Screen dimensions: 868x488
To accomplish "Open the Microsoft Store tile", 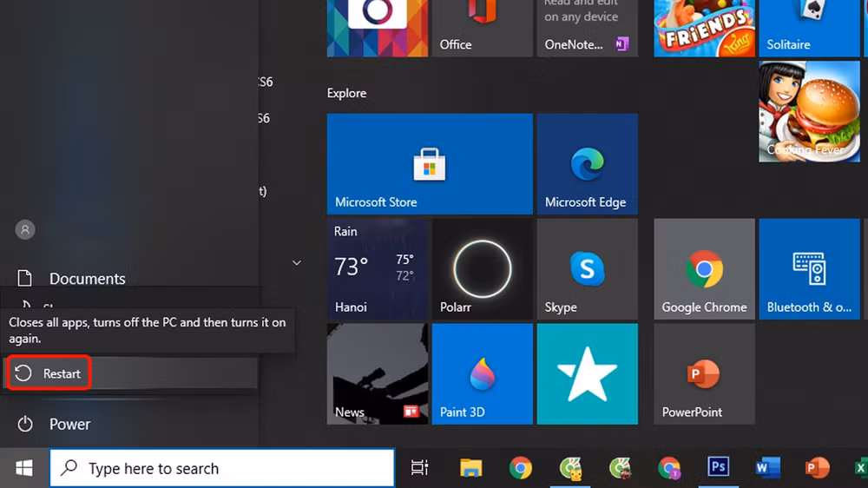I will point(430,164).
